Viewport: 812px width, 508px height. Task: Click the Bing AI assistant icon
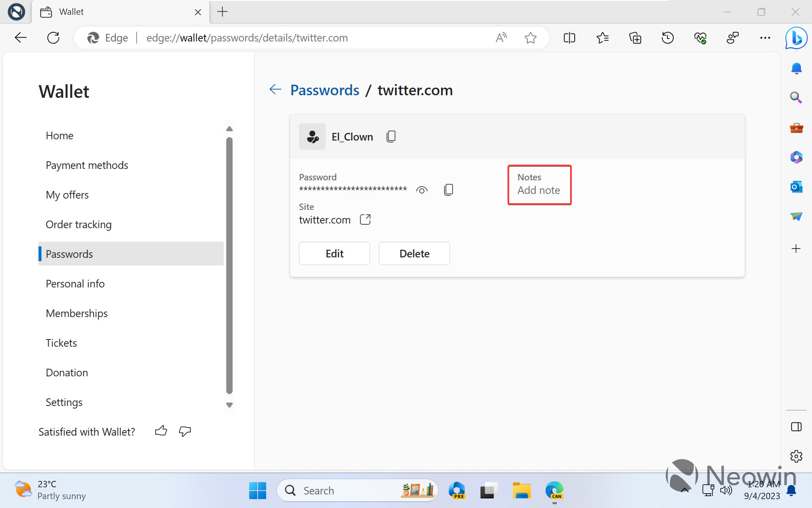click(797, 37)
